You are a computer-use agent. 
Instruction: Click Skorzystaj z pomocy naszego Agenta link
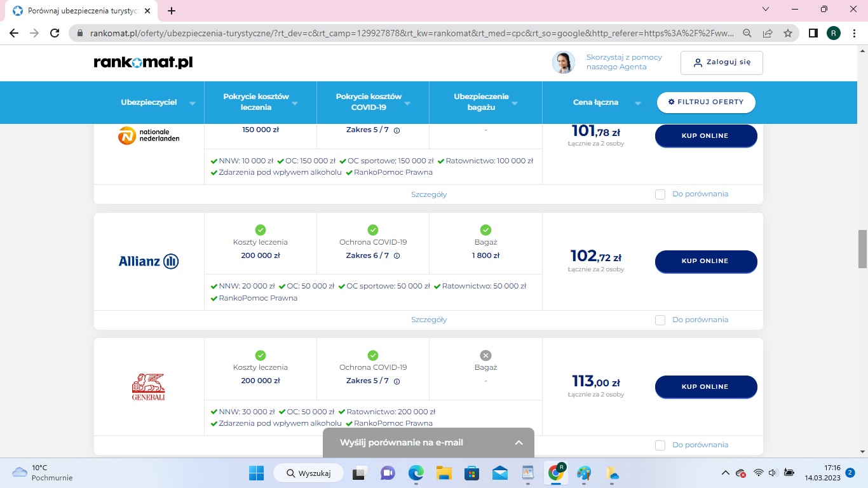coord(624,62)
